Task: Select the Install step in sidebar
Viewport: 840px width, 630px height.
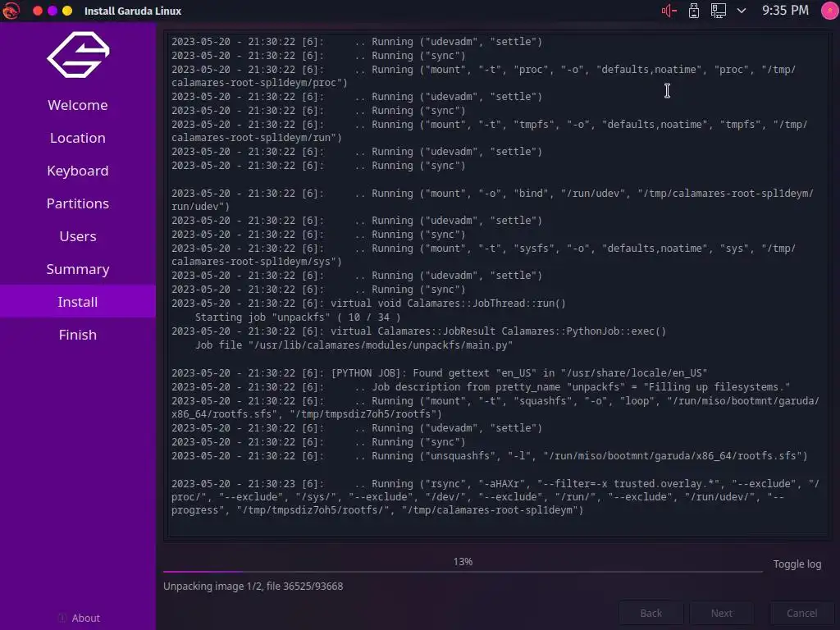Action: (78, 302)
